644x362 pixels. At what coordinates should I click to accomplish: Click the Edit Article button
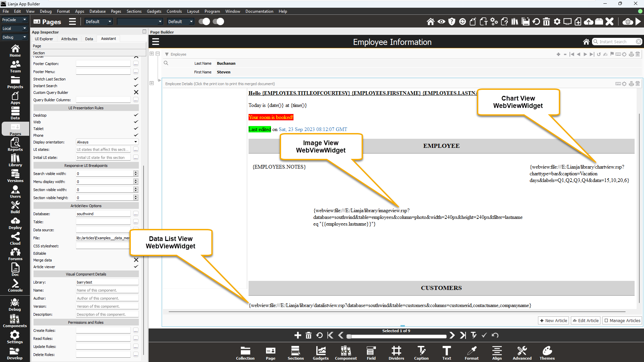[586, 320]
